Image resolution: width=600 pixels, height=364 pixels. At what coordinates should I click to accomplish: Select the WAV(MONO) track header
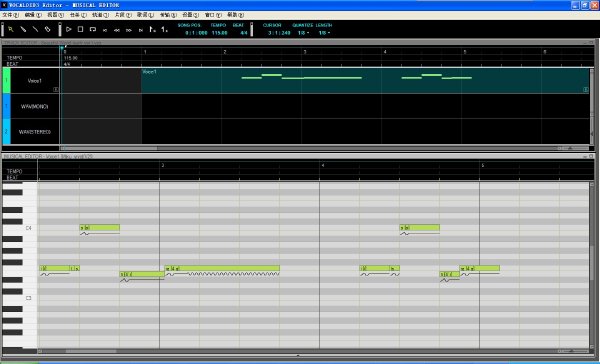34,106
